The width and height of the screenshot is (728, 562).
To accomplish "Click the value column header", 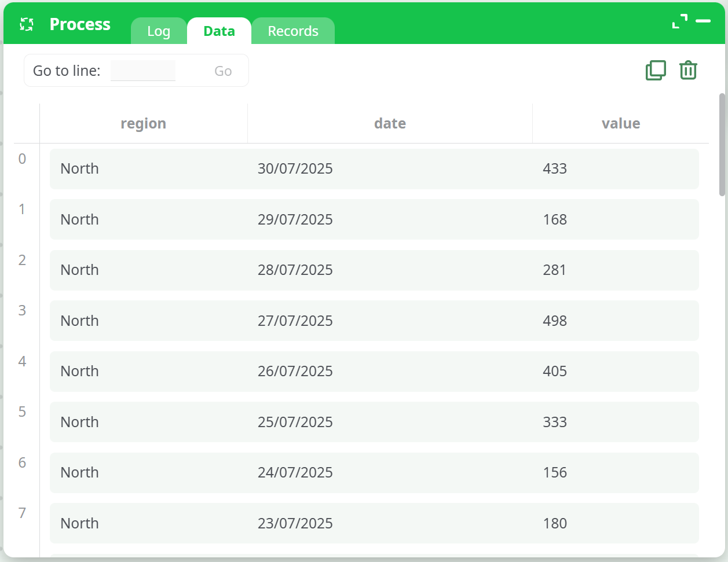I will click(x=620, y=123).
